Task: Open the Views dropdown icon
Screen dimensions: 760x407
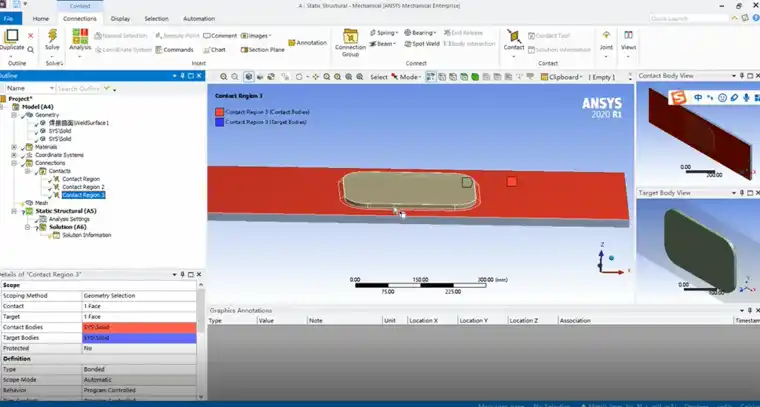Action: [x=628, y=35]
